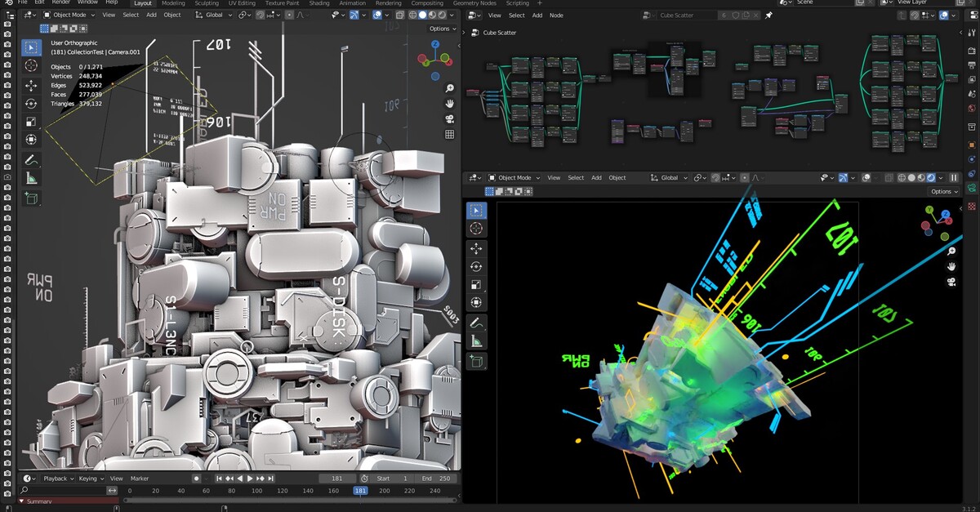
Task: Click the Add menu in the node editor header
Action: (x=537, y=15)
